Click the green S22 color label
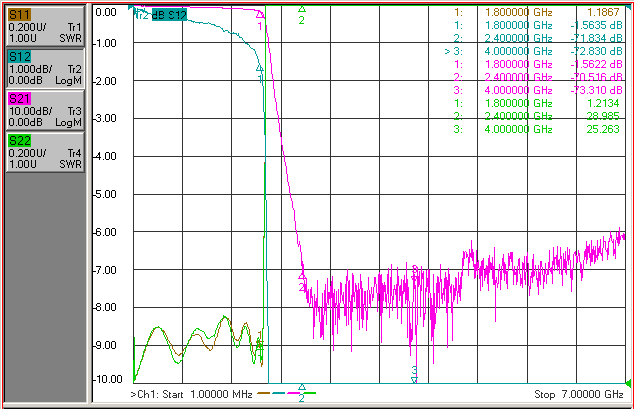Viewport: 634px width, 409px height. point(19,141)
